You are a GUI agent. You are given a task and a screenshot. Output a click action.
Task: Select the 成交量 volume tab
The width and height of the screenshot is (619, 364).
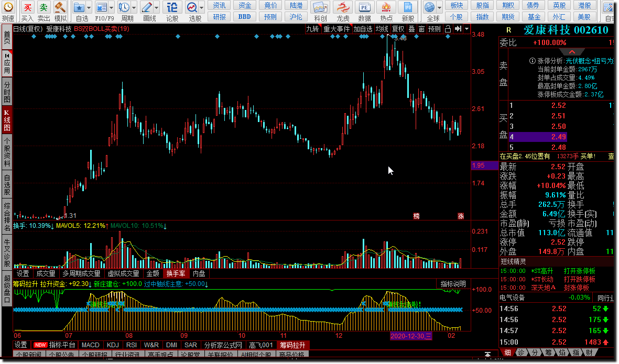46,273
